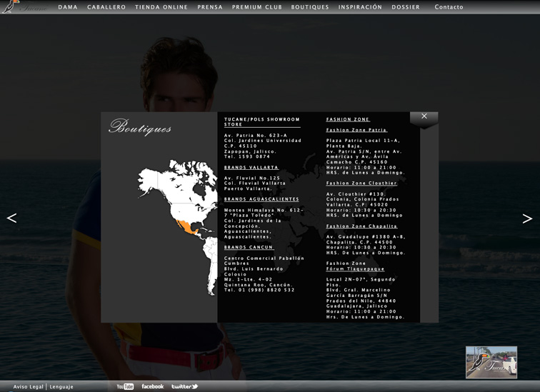Screen dimensions: 540x392
Task: Click the Tucane logo in top-left corner
Action: [x=20, y=7]
